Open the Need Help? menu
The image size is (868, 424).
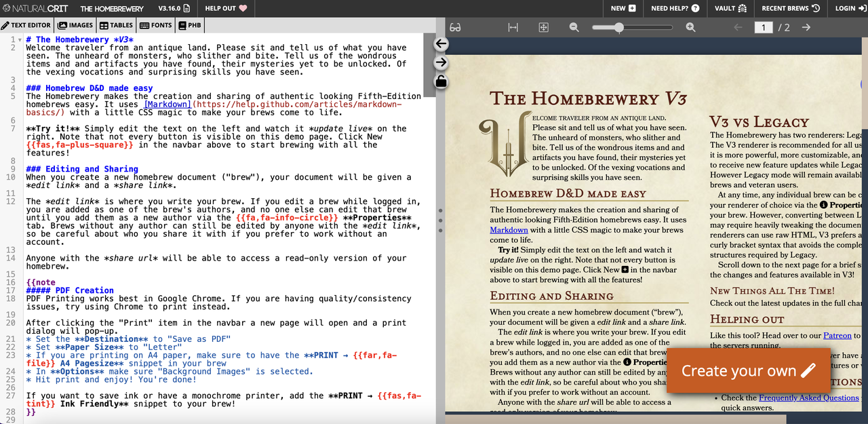(x=675, y=8)
